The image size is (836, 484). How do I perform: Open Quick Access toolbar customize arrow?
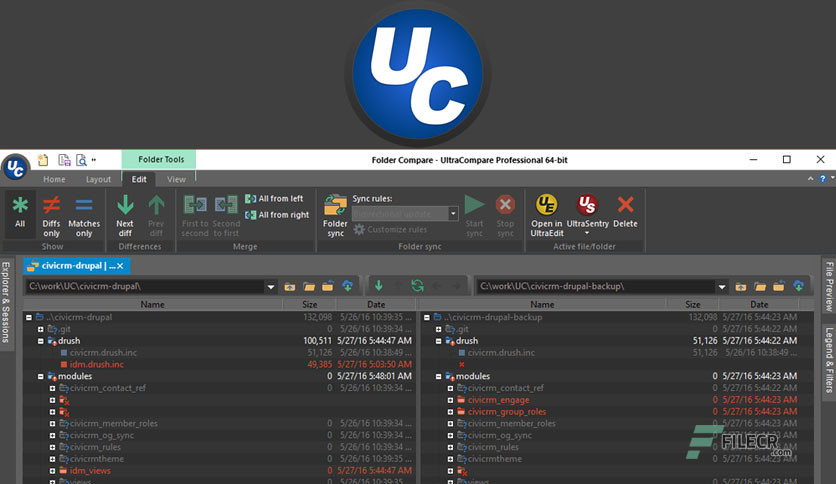[94, 159]
